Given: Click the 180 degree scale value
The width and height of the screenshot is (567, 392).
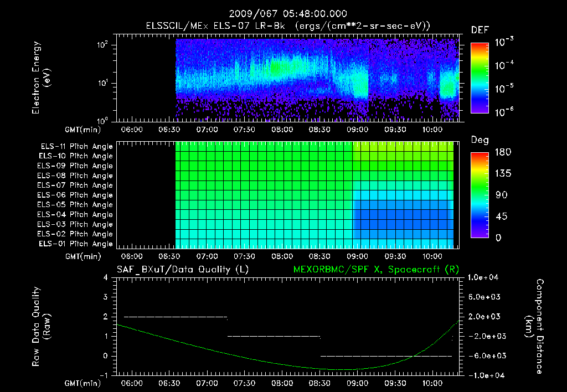Looking at the screenshot, I should pyautogui.click(x=503, y=152).
